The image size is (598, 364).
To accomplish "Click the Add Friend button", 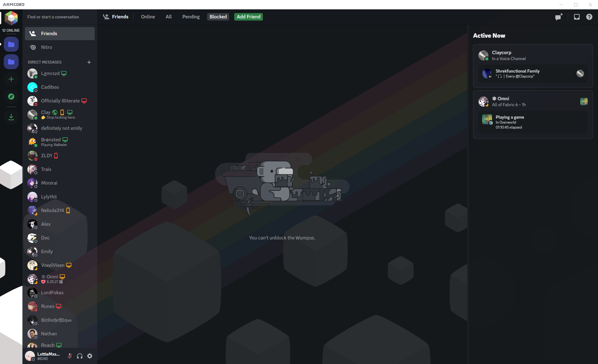I will click(x=248, y=17).
